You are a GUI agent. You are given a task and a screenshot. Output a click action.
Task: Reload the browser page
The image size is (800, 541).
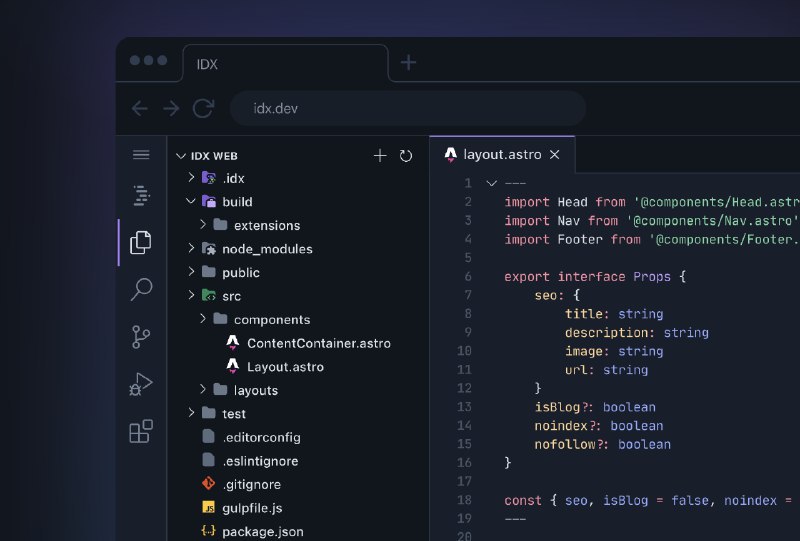[203, 108]
